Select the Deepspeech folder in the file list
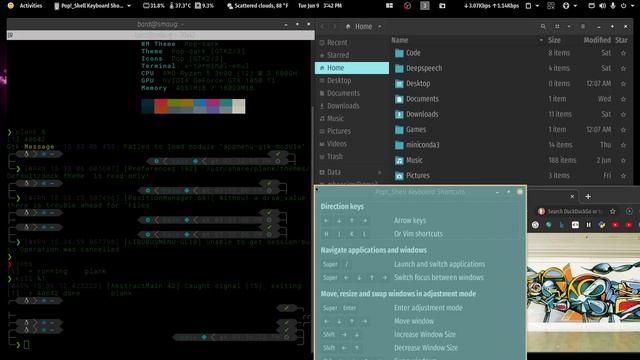This screenshot has height=360, width=640. pyautogui.click(x=424, y=68)
